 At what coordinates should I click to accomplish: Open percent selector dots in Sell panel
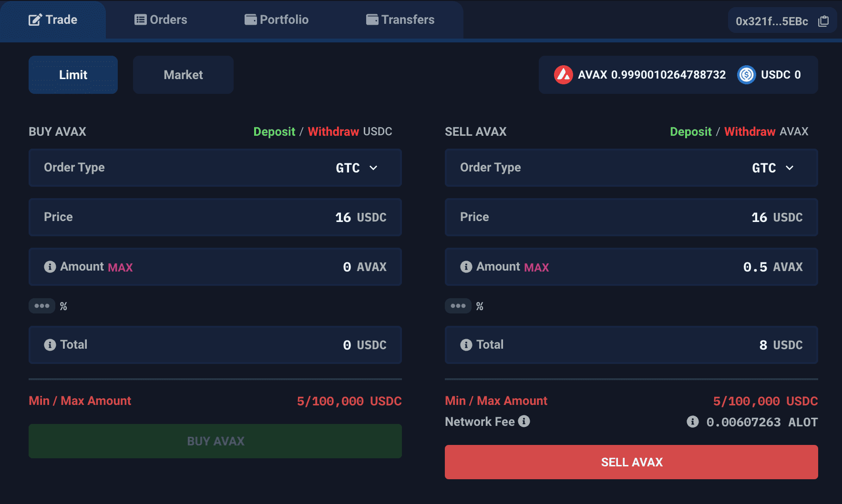[458, 306]
